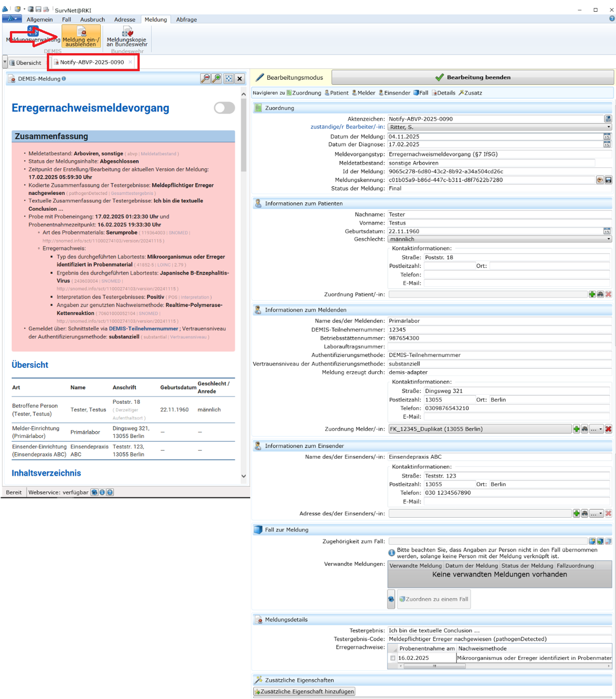Click save icon beside Meldungskennung
The height and width of the screenshot is (699, 616).
click(x=608, y=180)
